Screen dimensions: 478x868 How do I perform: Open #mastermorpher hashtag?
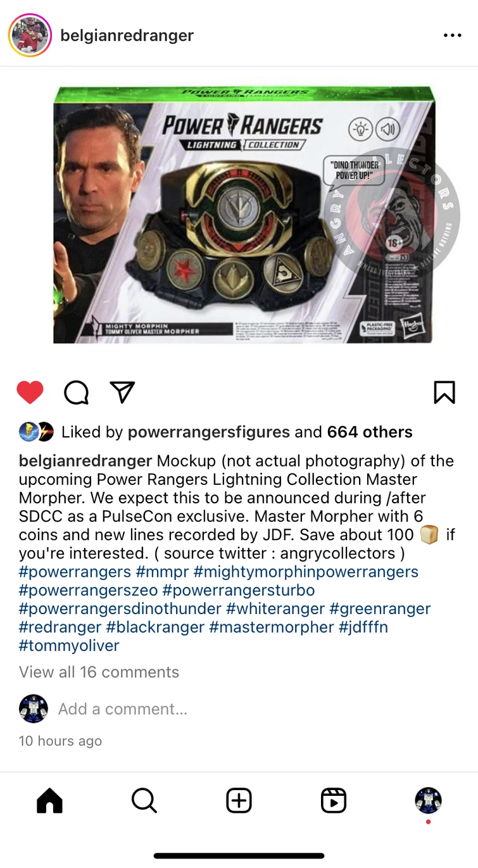point(271,627)
